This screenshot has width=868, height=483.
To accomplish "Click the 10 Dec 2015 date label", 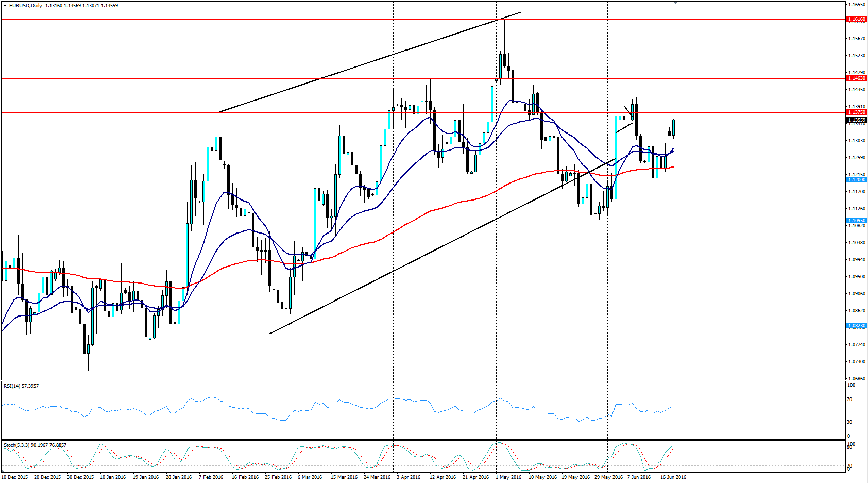I will (14, 477).
